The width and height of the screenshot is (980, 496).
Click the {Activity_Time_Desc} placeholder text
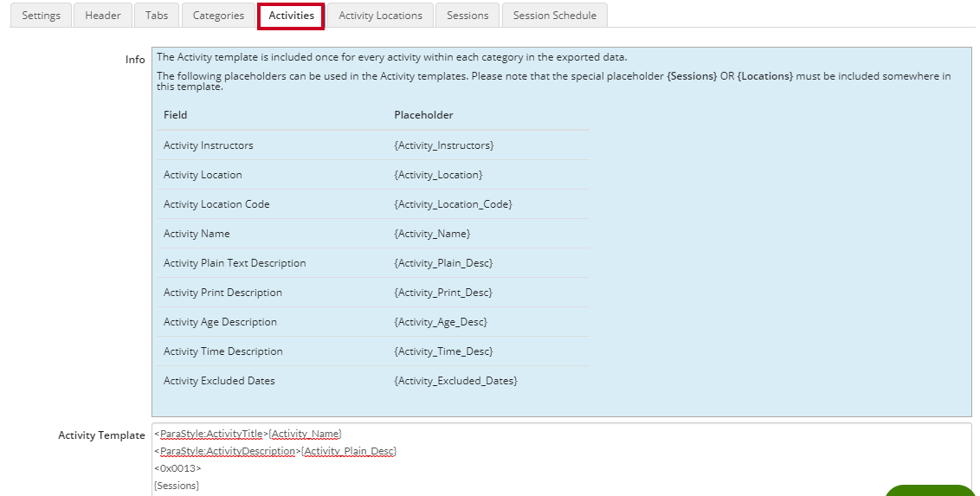[x=443, y=351]
